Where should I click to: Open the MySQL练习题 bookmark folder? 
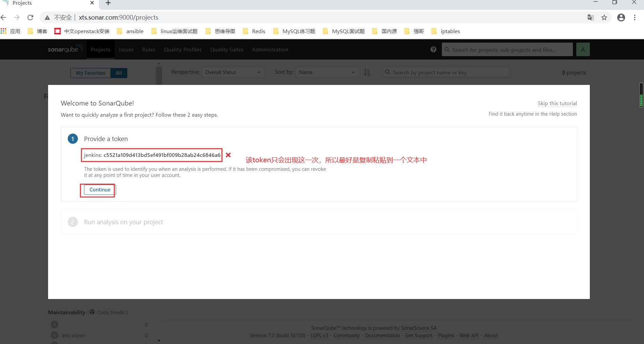pyautogui.click(x=294, y=31)
